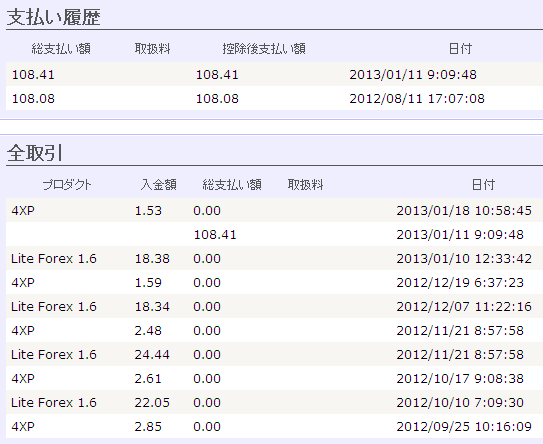
Task: Click the プロダクト column header
Action: click(x=67, y=185)
